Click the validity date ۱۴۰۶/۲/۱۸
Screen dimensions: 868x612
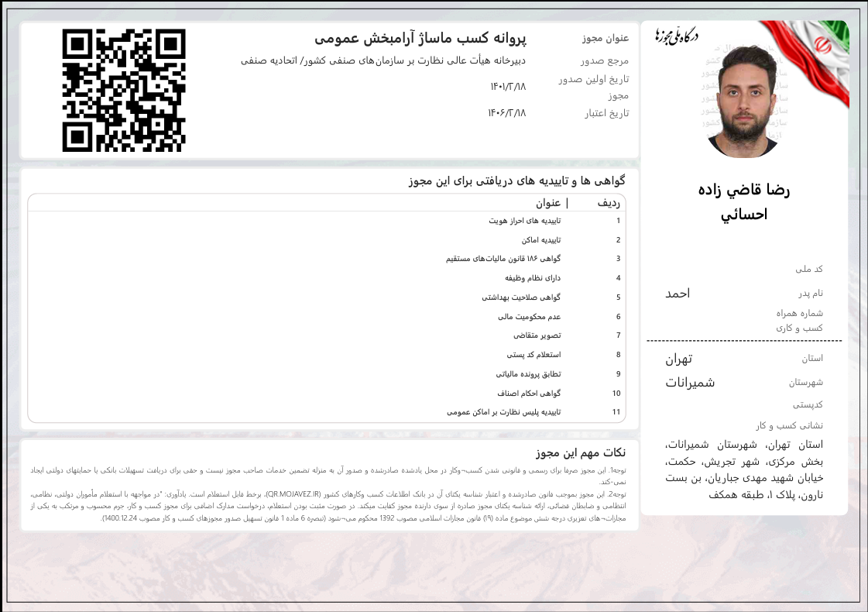pos(506,113)
